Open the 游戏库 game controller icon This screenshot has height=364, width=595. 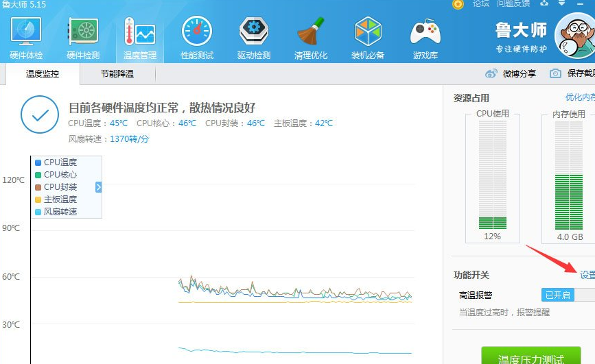(425, 38)
